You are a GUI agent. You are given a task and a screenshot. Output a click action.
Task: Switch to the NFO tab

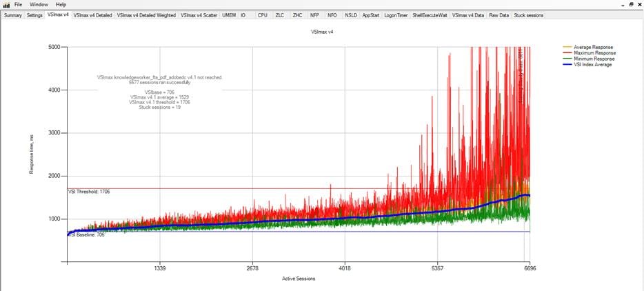tap(332, 15)
